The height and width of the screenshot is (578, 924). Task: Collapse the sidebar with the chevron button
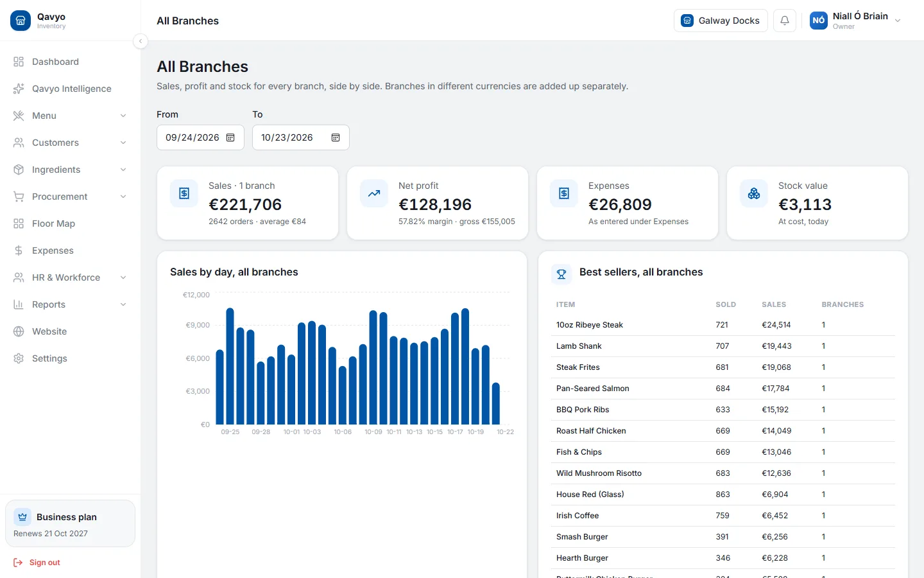coord(141,41)
